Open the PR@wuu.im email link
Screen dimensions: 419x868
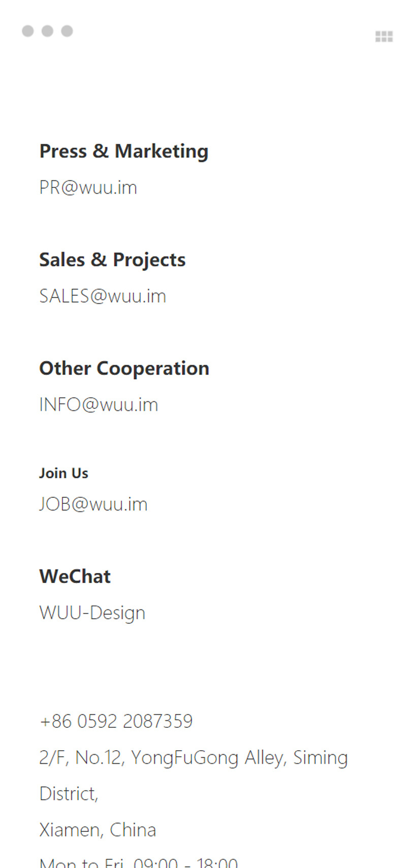[88, 188]
